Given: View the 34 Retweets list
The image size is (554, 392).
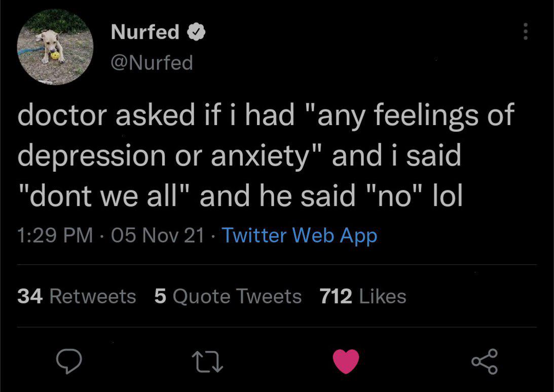Looking at the screenshot, I should [x=77, y=296].
